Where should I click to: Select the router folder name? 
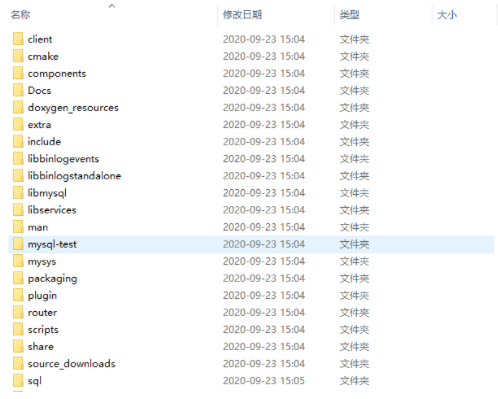click(x=42, y=312)
